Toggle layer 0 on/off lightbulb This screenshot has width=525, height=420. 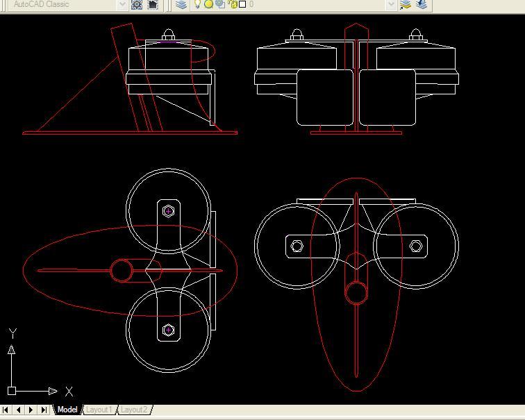click(197, 4)
